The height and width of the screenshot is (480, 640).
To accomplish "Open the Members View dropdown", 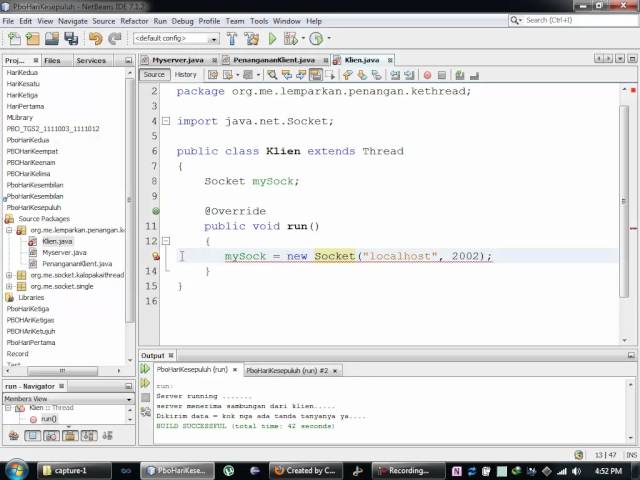I will 129,399.
